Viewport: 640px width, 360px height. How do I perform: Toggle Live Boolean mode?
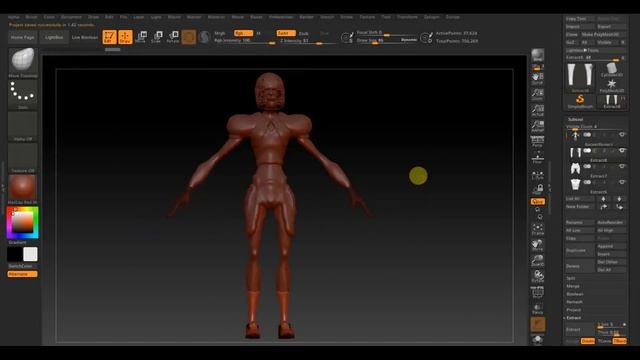[84, 37]
